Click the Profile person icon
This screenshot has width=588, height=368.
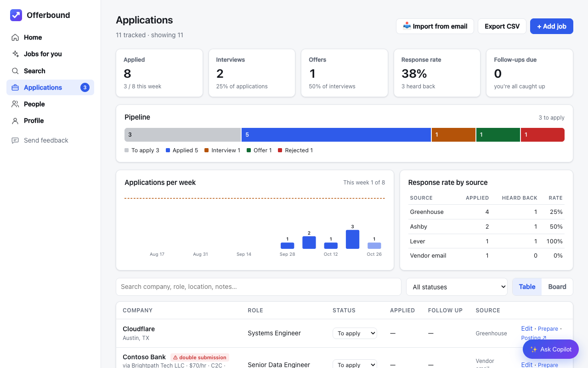coord(15,121)
